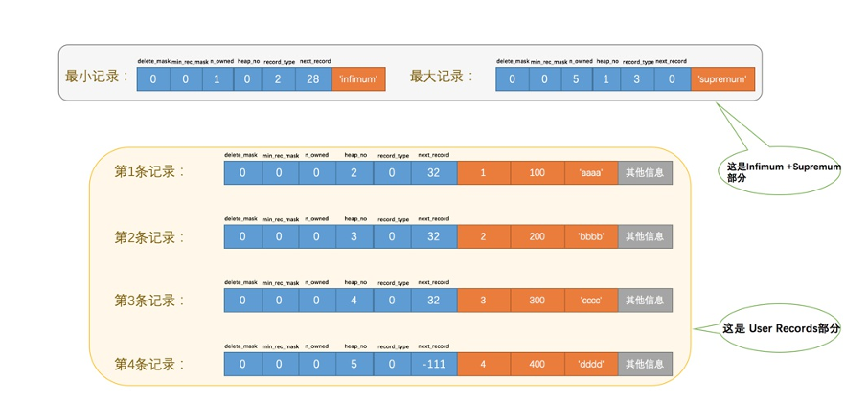Click 其他信息 gray cell in 第4条记录
Screen dimensions: 868x402
pos(645,365)
